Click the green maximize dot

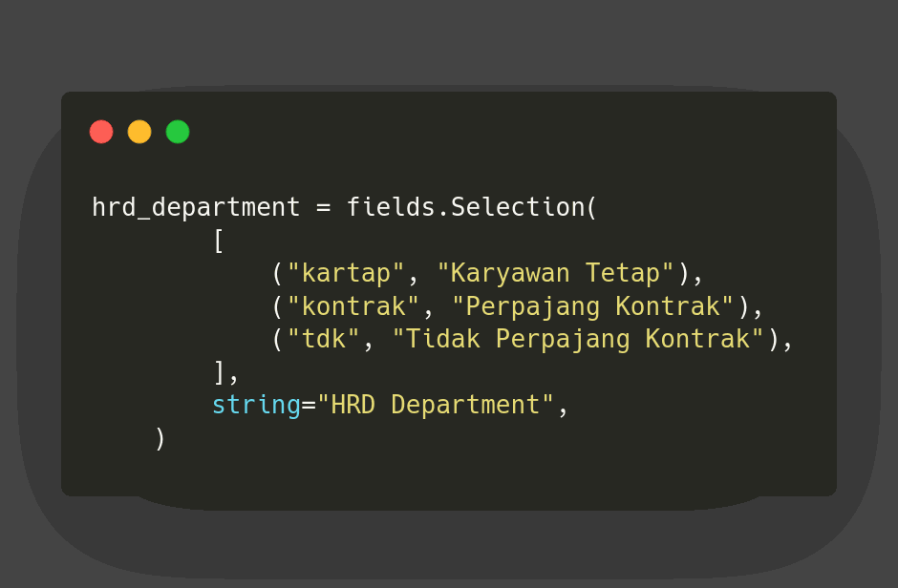pos(178,132)
